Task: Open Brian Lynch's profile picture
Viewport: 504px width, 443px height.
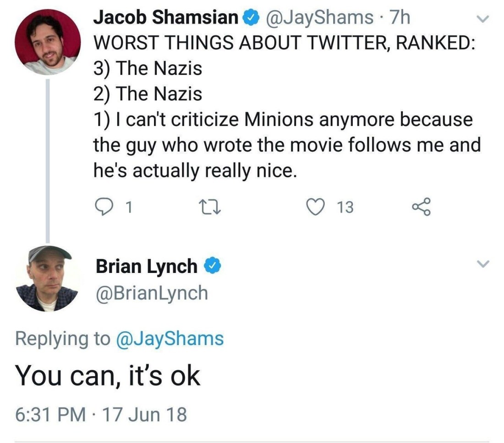Action: [x=48, y=278]
